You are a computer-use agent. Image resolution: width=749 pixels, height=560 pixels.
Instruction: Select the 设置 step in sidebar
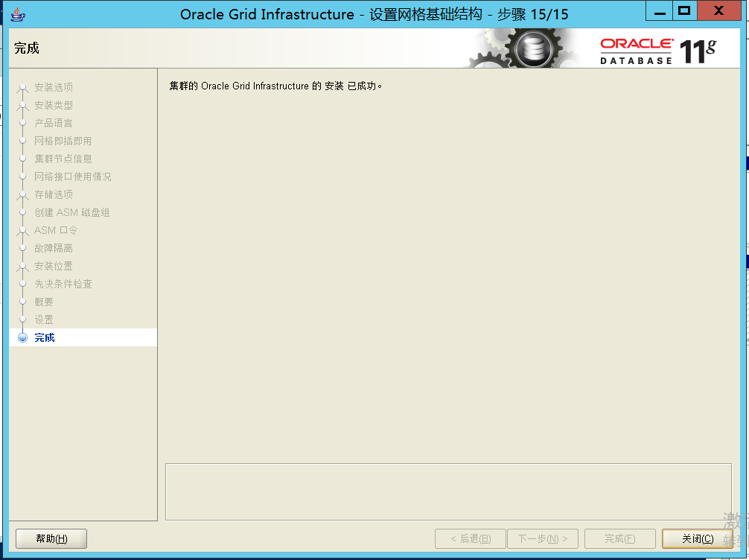(x=44, y=319)
